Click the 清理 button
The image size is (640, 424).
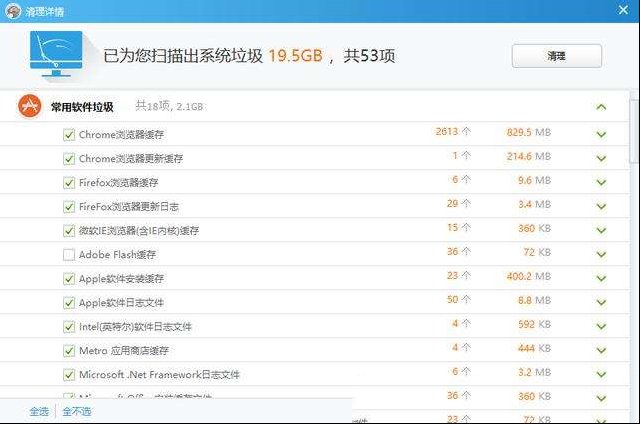pyautogui.click(x=557, y=56)
